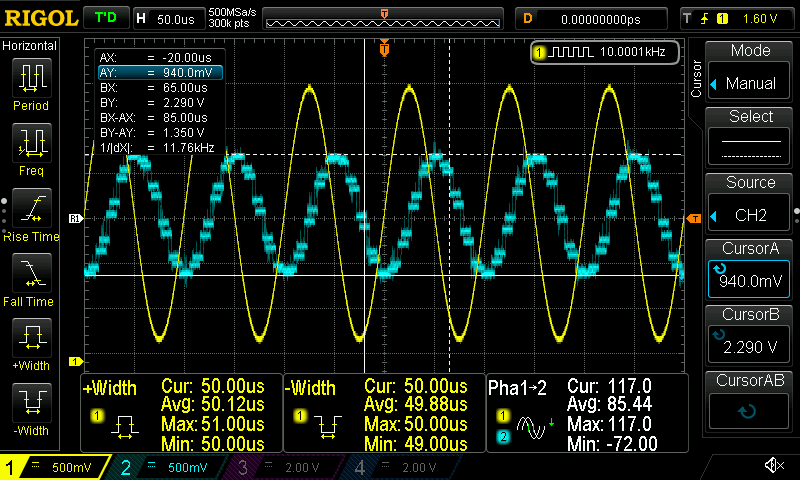
Task: Choose the Fall Time measurement icon
Action: [31, 277]
